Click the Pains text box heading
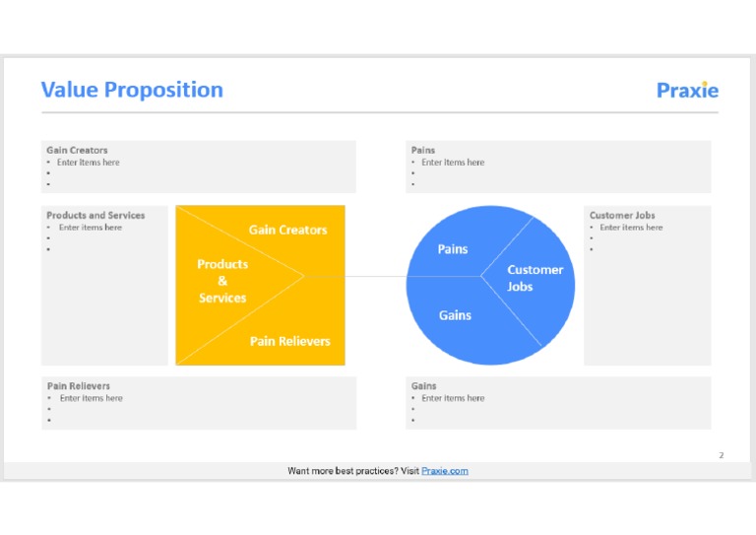 pos(423,151)
